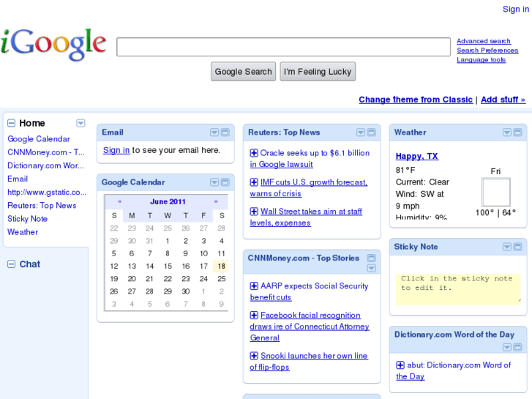Open Facebook facial recognition headline
The height and width of the screenshot is (399, 532).
pyautogui.click(x=310, y=327)
